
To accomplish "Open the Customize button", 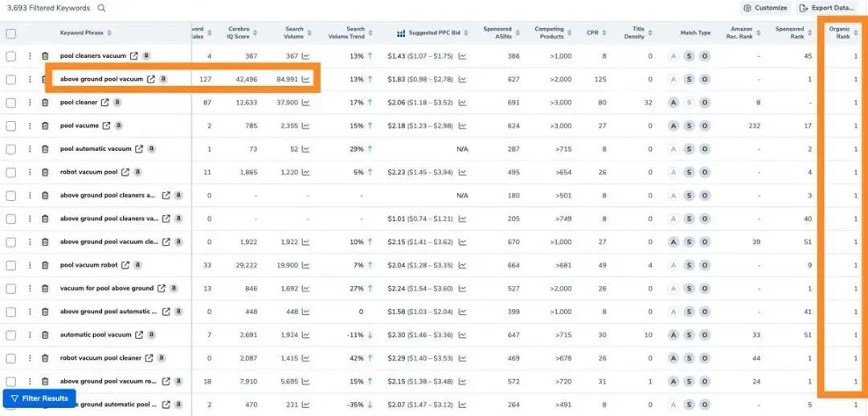I will [766, 8].
